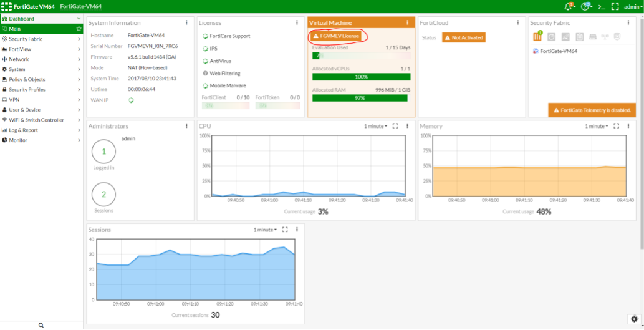
Task: Click the FortiCloud Not Activated button
Action: coord(464,37)
